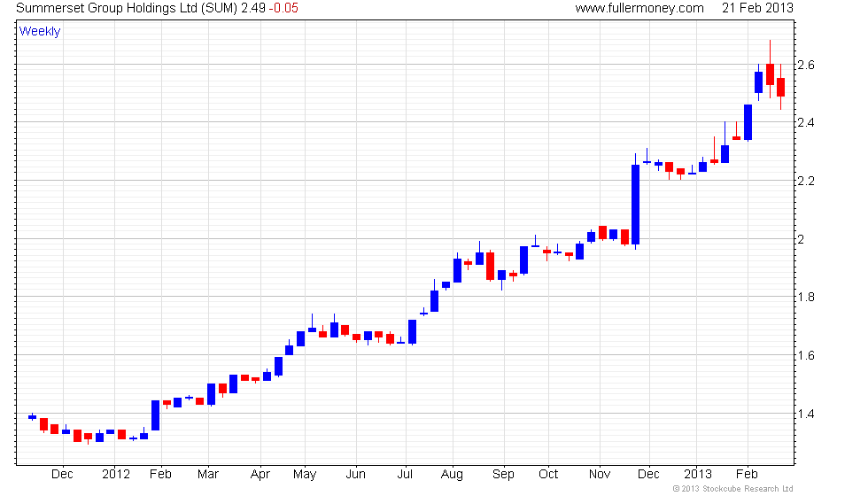
Task: Click the '2.4' price axis label
Action: point(806,122)
